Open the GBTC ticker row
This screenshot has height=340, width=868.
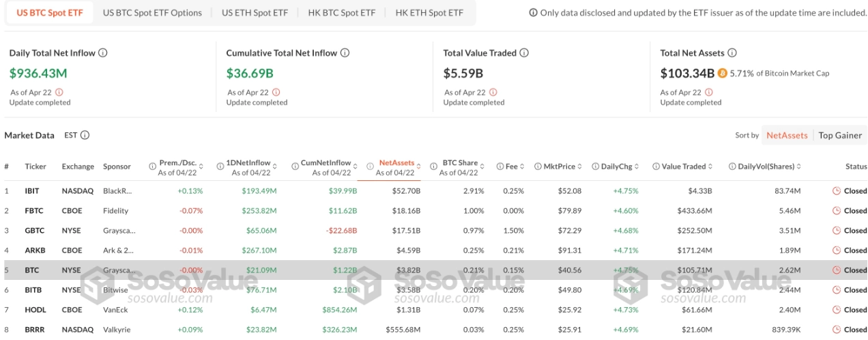click(x=434, y=231)
